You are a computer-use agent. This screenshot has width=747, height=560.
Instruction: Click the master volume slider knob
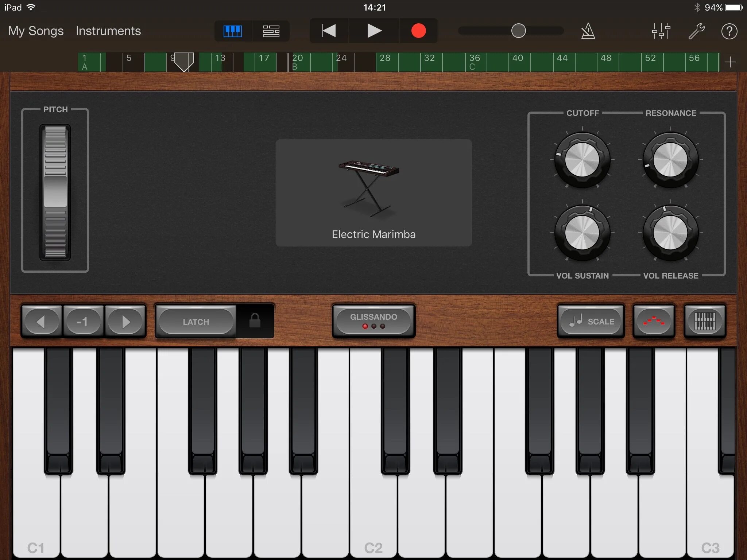(x=518, y=31)
